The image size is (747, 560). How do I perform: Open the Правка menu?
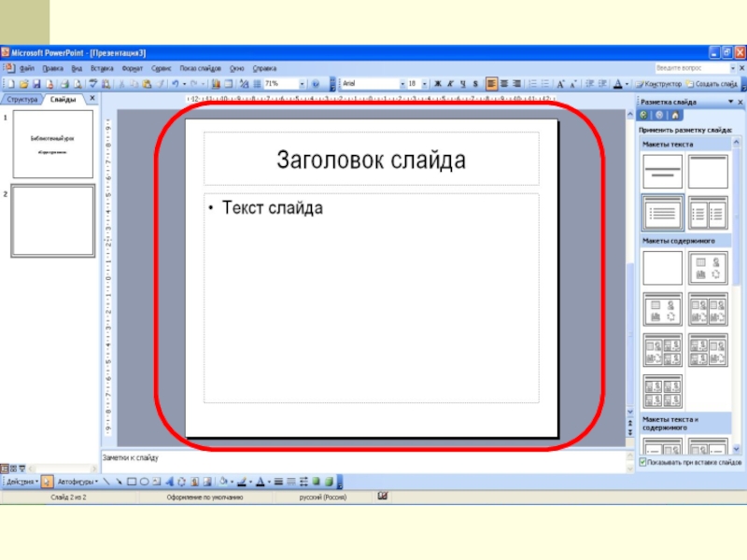pyautogui.click(x=52, y=68)
